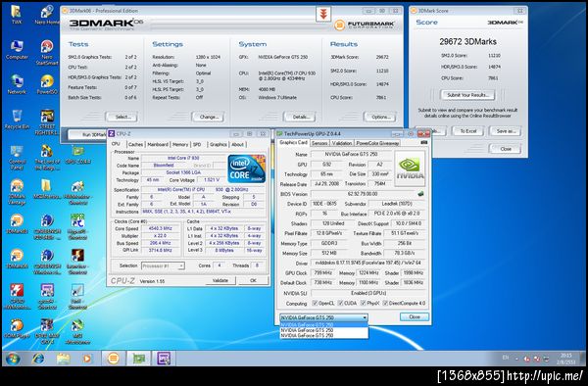
Task: Click the EN language indicator in tray
Action: pos(506,358)
